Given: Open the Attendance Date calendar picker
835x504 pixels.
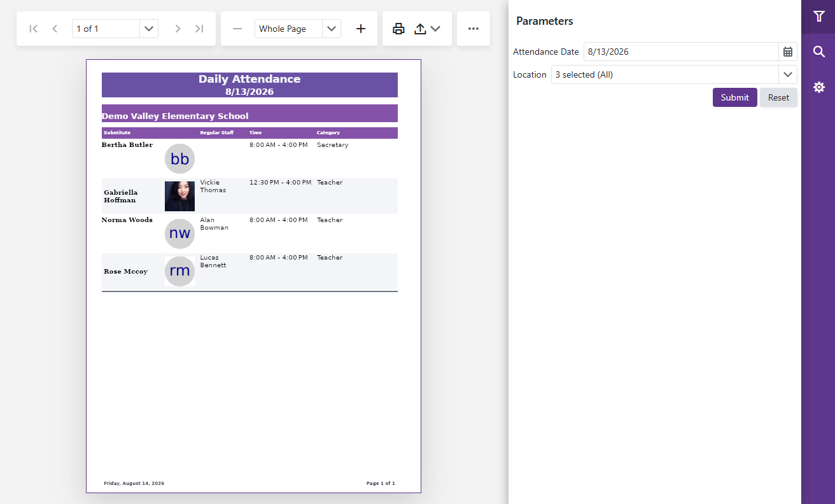Looking at the screenshot, I should 788,52.
